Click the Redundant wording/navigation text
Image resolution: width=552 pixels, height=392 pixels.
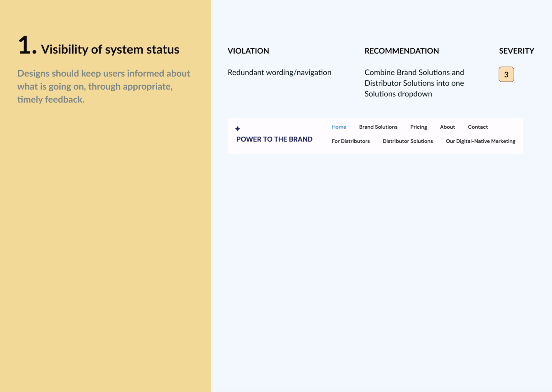click(x=279, y=72)
